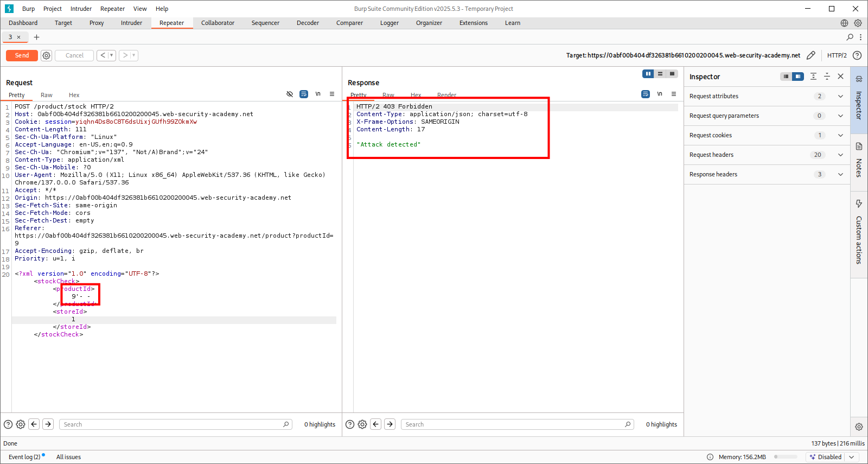Go back to previous request in history

point(103,55)
